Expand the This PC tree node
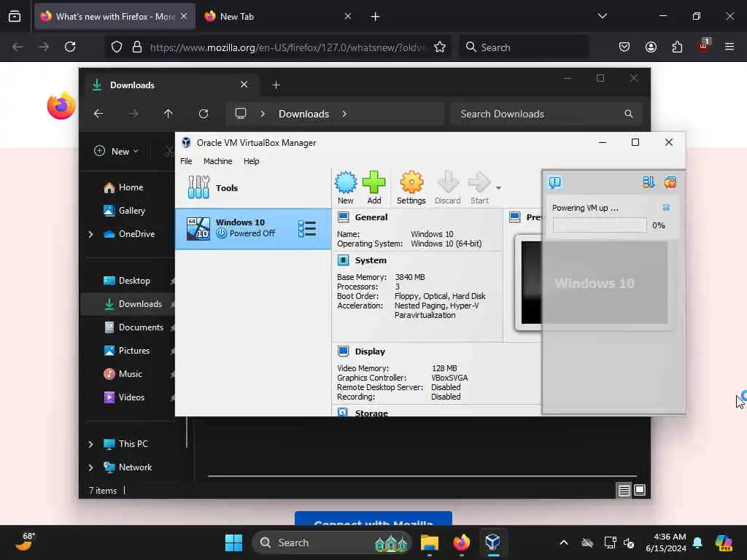Viewport: 747px width, 560px height. [x=90, y=444]
